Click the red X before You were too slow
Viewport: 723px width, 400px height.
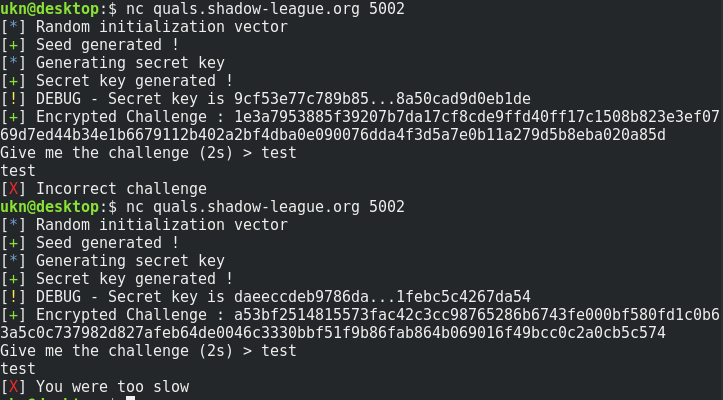point(13,387)
